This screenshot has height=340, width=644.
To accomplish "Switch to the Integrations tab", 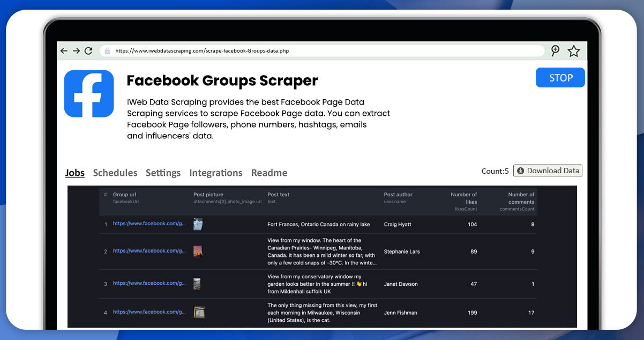I will 215,173.
